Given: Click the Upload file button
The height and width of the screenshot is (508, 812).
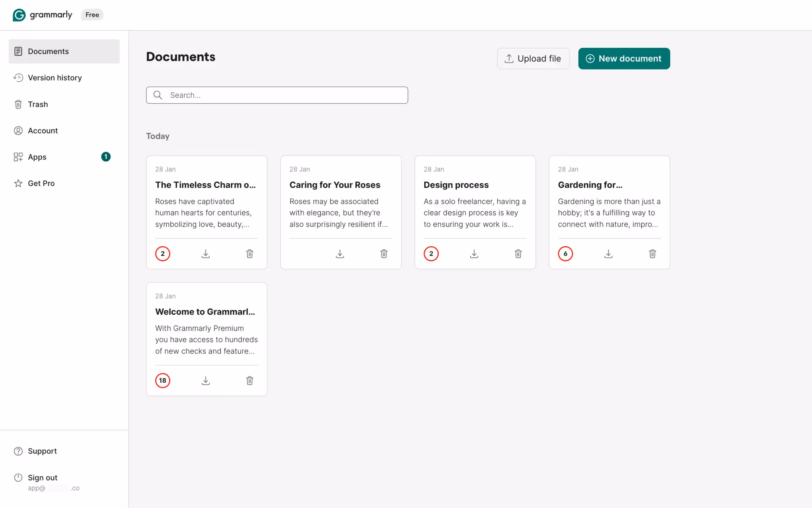Looking at the screenshot, I should (x=533, y=58).
